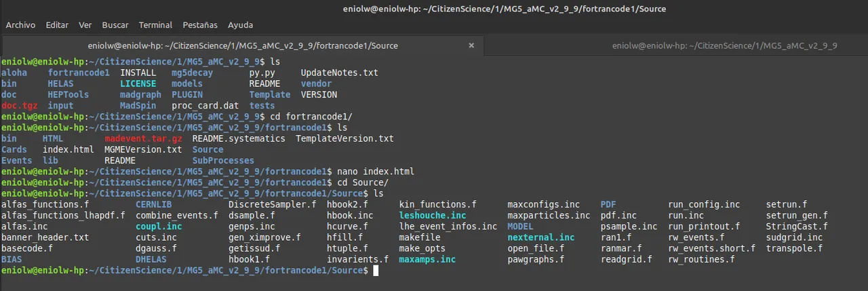Viewport: 868px width, 291px height.
Task: Click the file name transpole.f
Action: [x=794, y=248]
